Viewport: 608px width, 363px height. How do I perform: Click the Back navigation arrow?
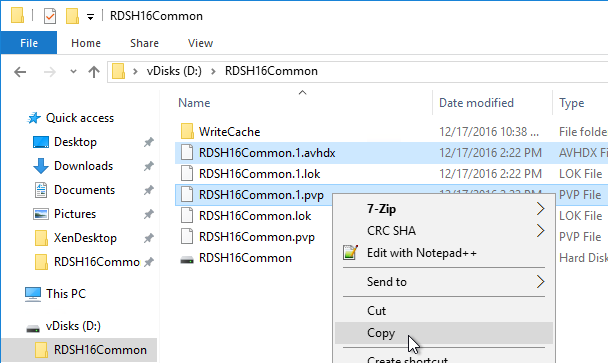pyautogui.click(x=20, y=72)
